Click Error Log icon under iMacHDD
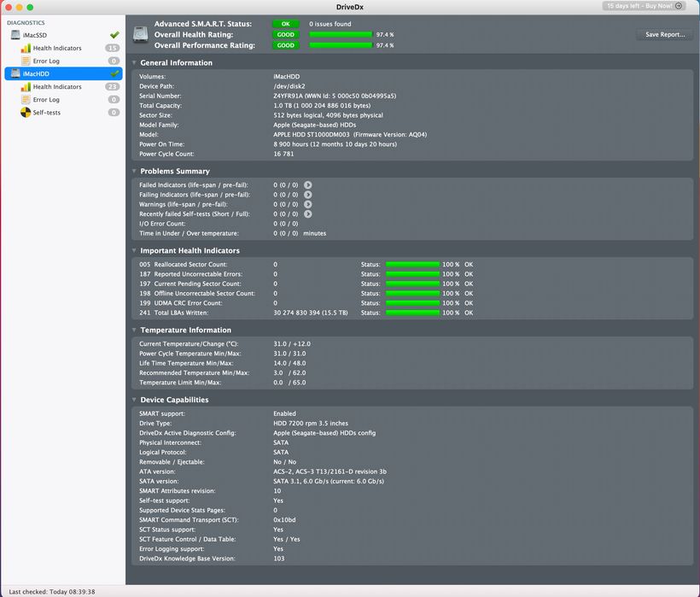 pyautogui.click(x=26, y=100)
